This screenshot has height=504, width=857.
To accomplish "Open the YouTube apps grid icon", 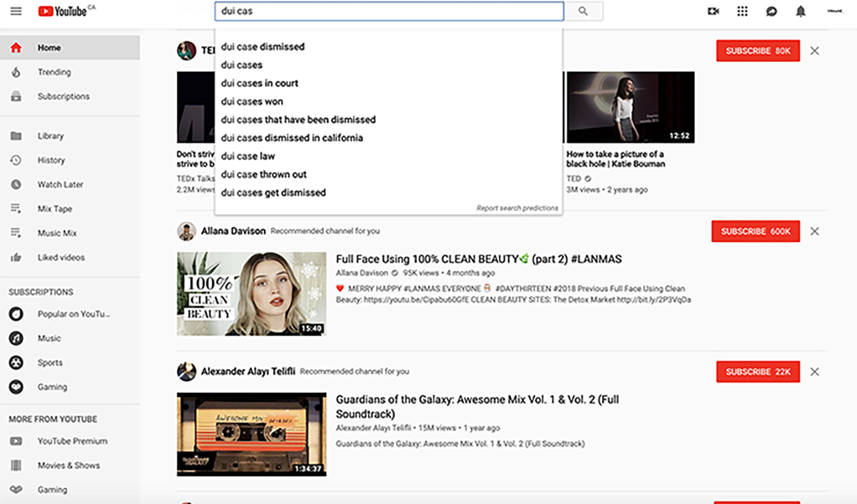I will [x=742, y=11].
